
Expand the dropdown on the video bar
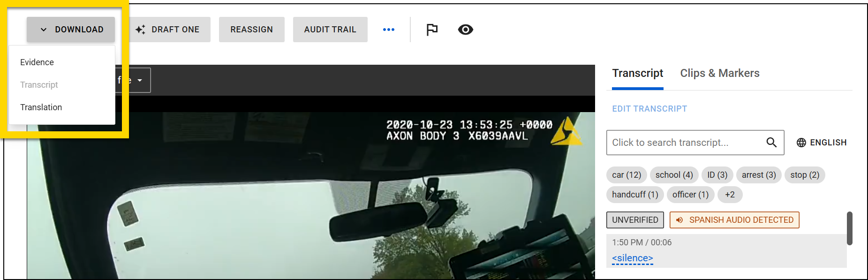139,81
